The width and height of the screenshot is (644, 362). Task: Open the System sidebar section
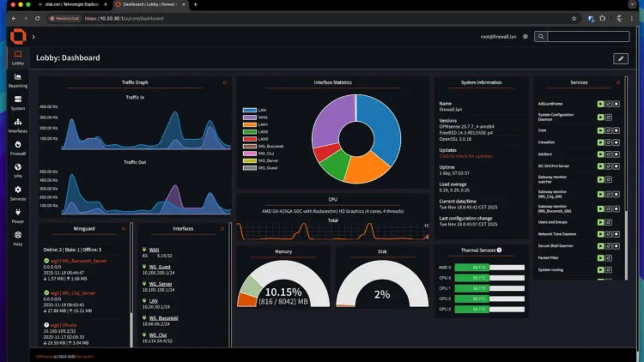18,103
